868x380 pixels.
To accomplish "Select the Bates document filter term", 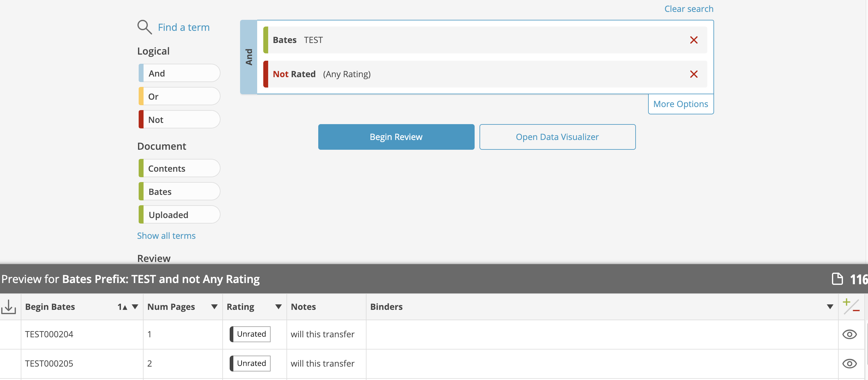I will pyautogui.click(x=178, y=192).
